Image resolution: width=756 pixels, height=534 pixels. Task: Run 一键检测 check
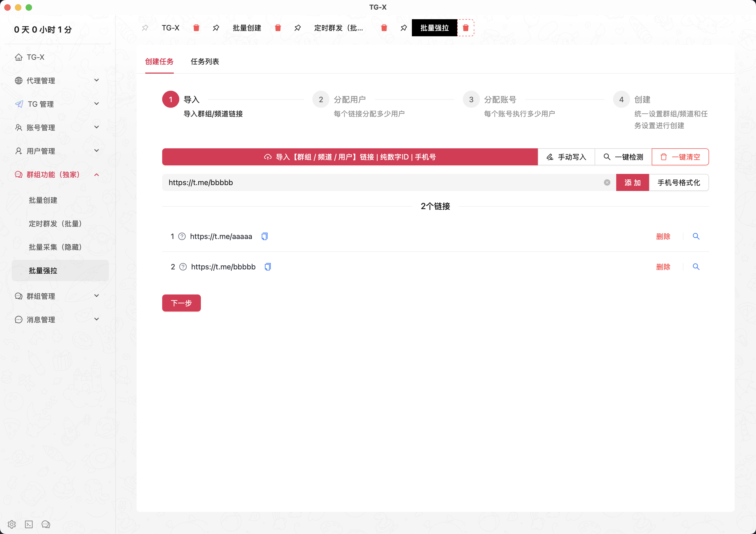(x=623, y=157)
